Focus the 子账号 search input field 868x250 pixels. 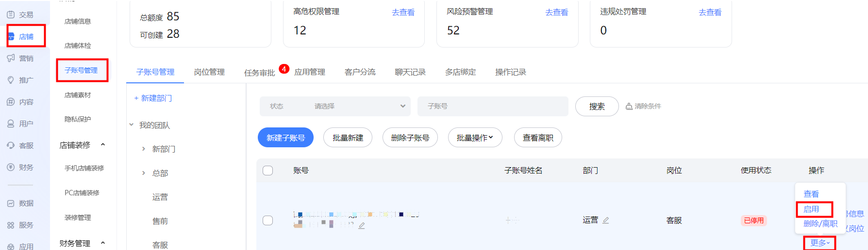tap(493, 106)
